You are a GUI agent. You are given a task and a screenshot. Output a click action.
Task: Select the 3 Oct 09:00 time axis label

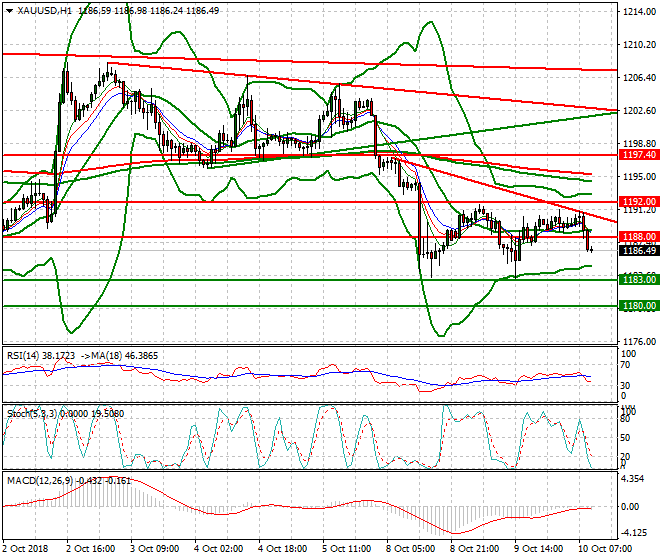click(154, 549)
